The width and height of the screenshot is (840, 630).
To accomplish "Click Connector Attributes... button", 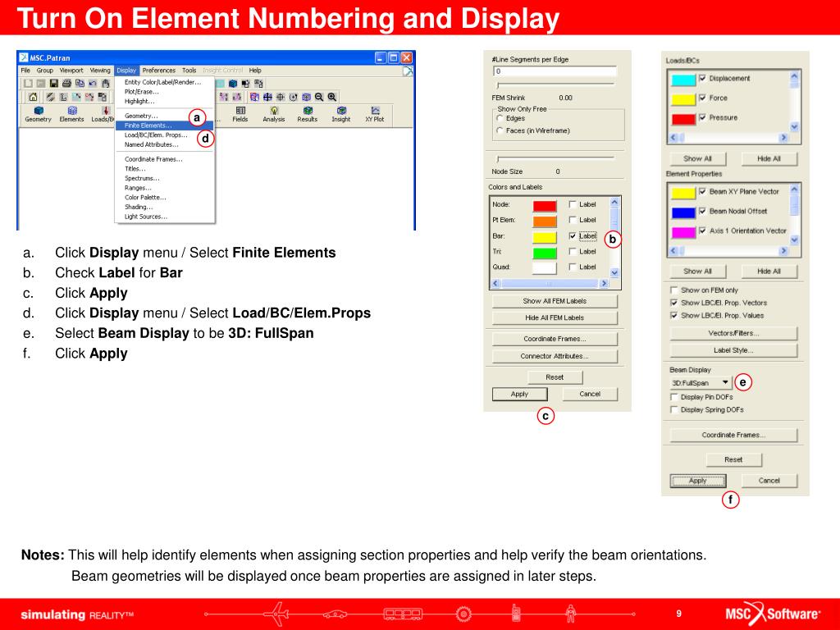I will click(555, 356).
